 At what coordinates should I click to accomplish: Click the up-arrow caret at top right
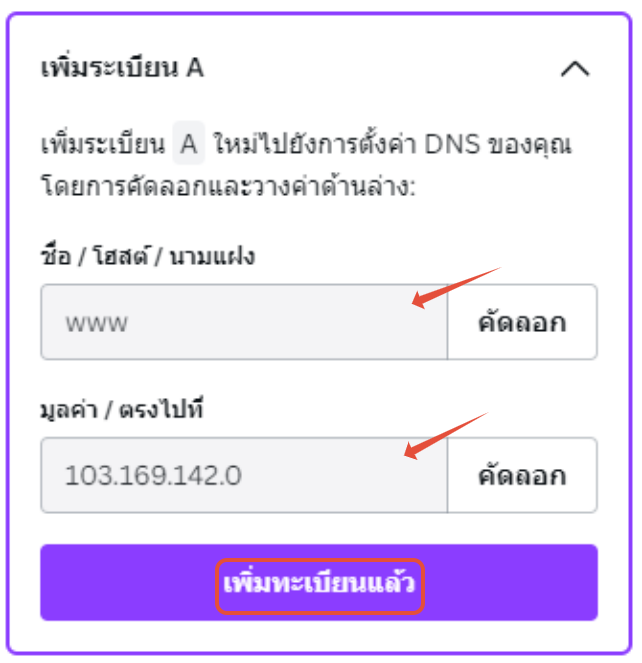(575, 68)
